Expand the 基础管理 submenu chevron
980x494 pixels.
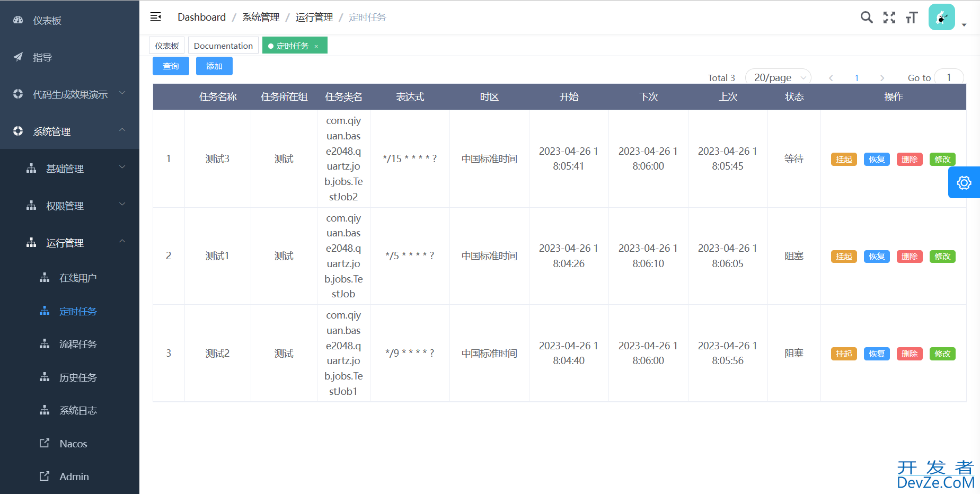122,167
